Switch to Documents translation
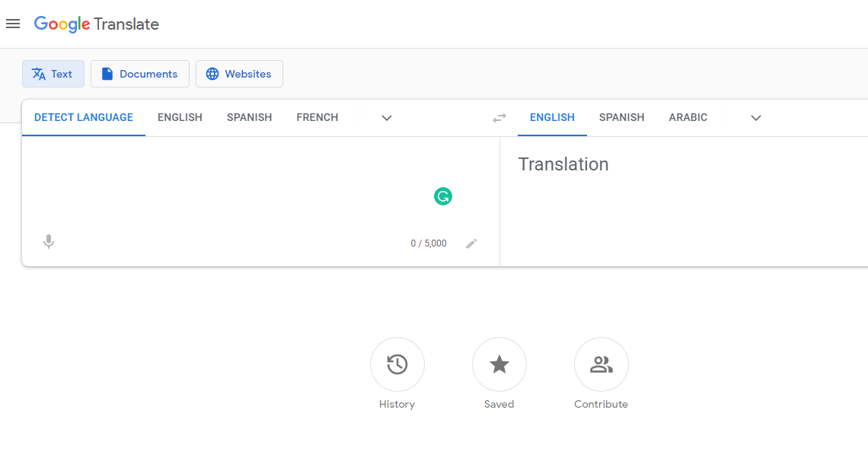This screenshot has width=868, height=461. coord(140,74)
